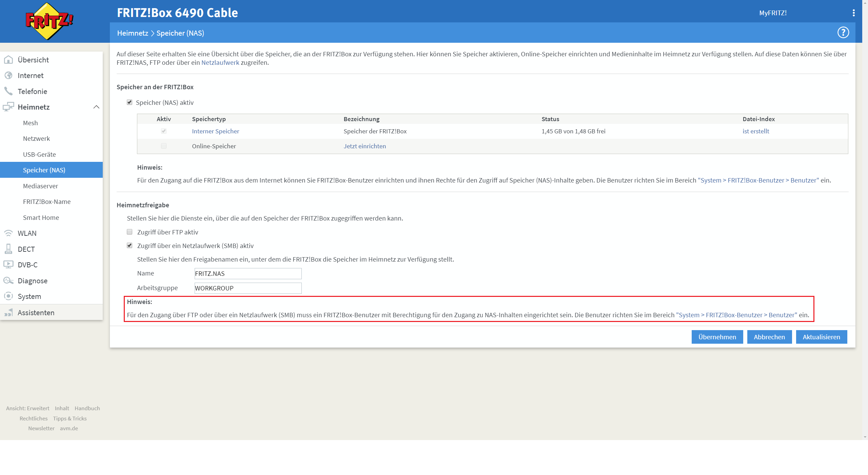
Task: Click into the Arbeitsgruppe text field
Action: point(248,288)
